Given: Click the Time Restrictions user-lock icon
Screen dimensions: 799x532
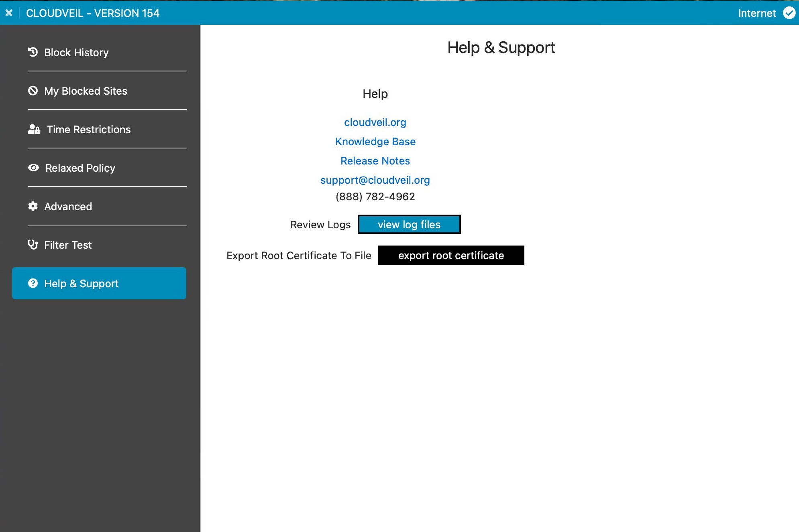Looking at the screenshot, I should click(x=34, y=129).
